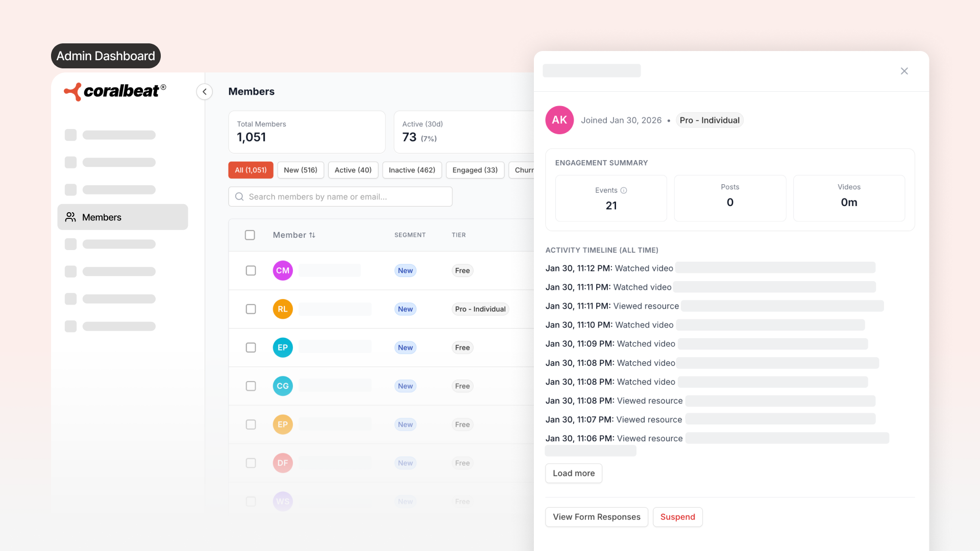Switch to the Engaged (33) filter
The width and height of the screenshot is (980, 551).
[x=475, y=170]
